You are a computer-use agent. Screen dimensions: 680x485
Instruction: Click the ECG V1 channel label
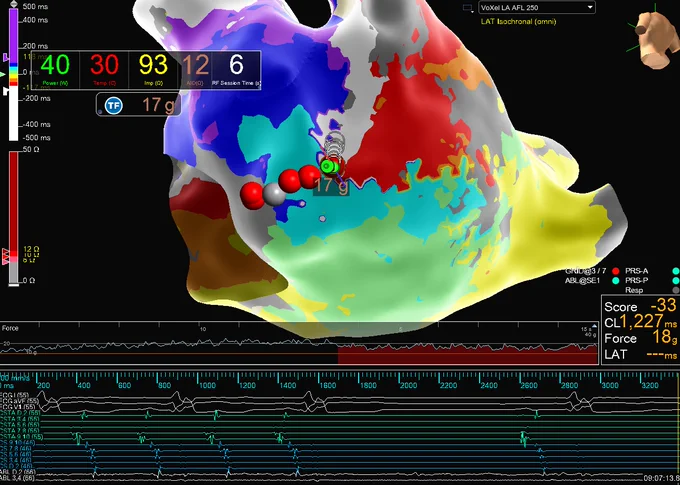[18, 407]
